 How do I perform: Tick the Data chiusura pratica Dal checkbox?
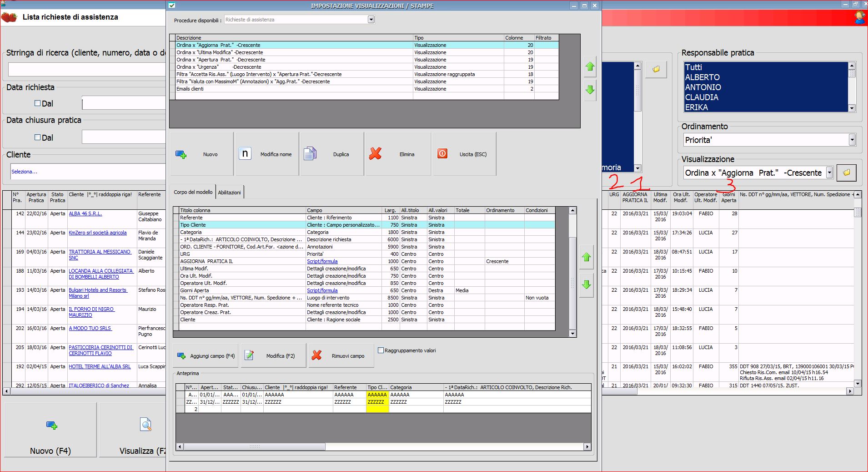click(38, 137)
